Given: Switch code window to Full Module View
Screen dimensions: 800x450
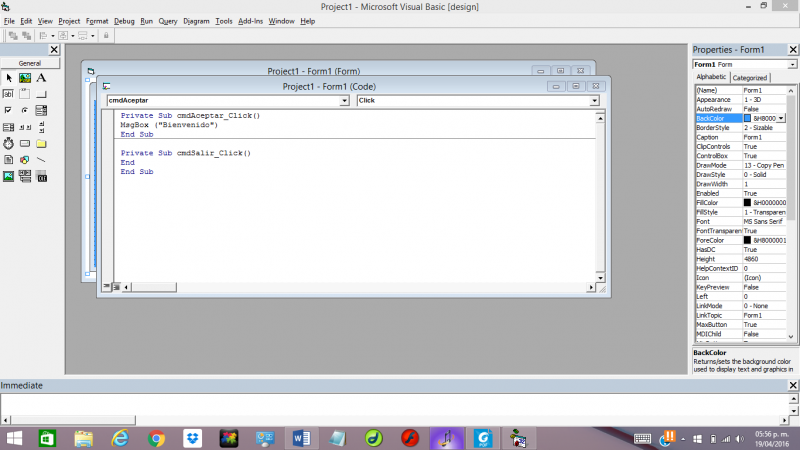Looking at the screenshot, I should [116, 287].
